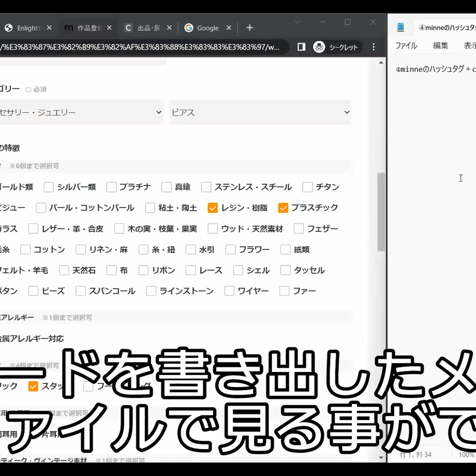Viewport: 476px width, 476px height.
Task: Click the Notepad text line ④minneのハッシュタグ
Action: pos(436,69)
